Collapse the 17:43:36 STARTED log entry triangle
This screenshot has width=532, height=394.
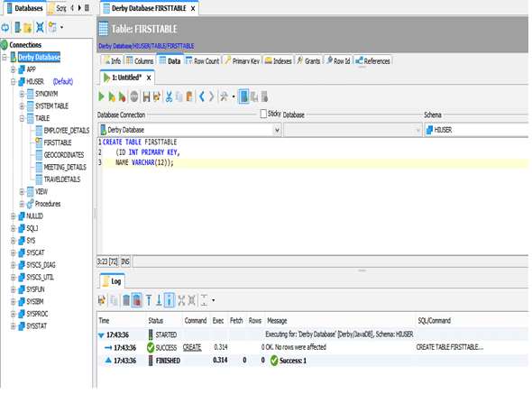[x=101, y=335]
